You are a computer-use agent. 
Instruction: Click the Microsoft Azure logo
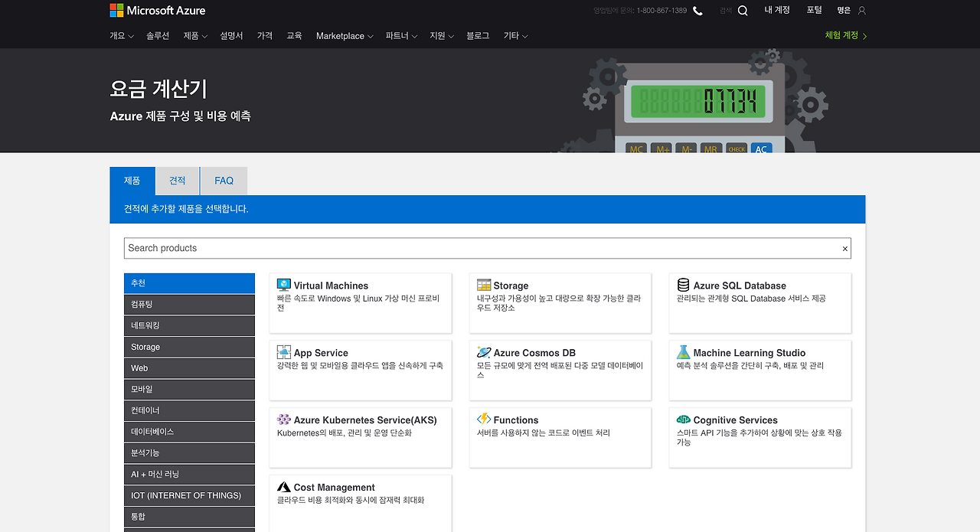(158, 11)
